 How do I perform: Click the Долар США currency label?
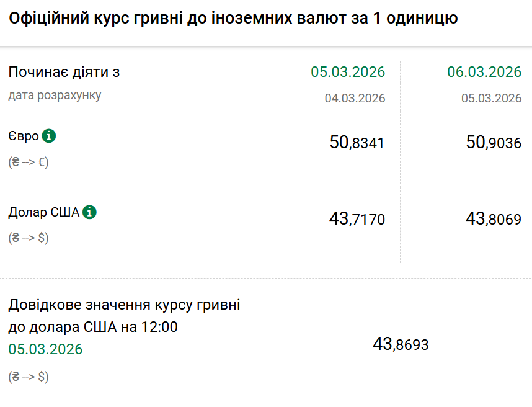click(x=43, y=213)
